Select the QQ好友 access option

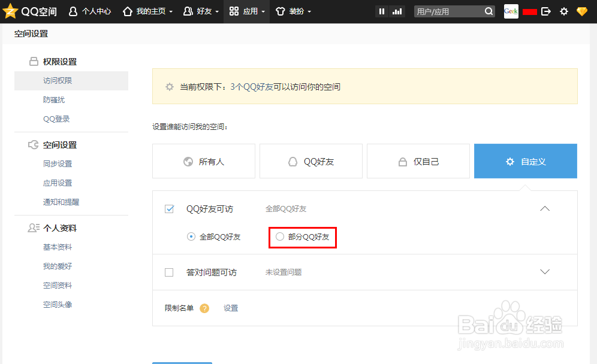point(311,161)
